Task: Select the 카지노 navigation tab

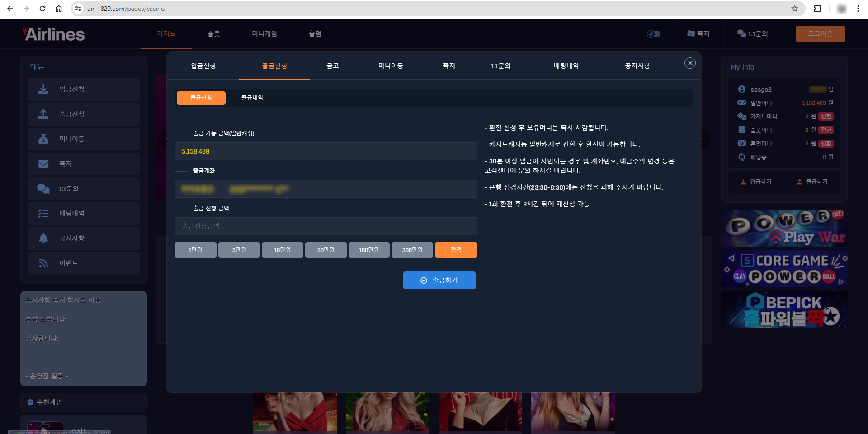Action: pos(166,34)
